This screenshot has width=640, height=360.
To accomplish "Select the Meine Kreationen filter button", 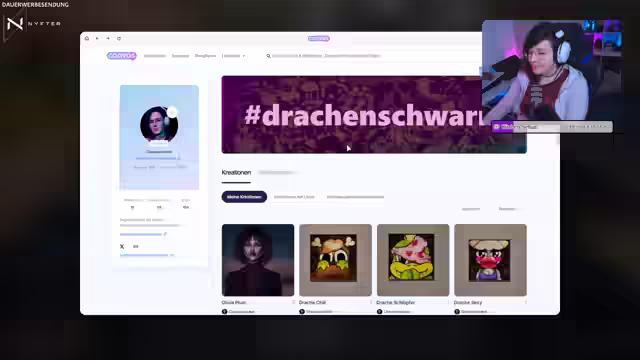I will coord(244,197).
